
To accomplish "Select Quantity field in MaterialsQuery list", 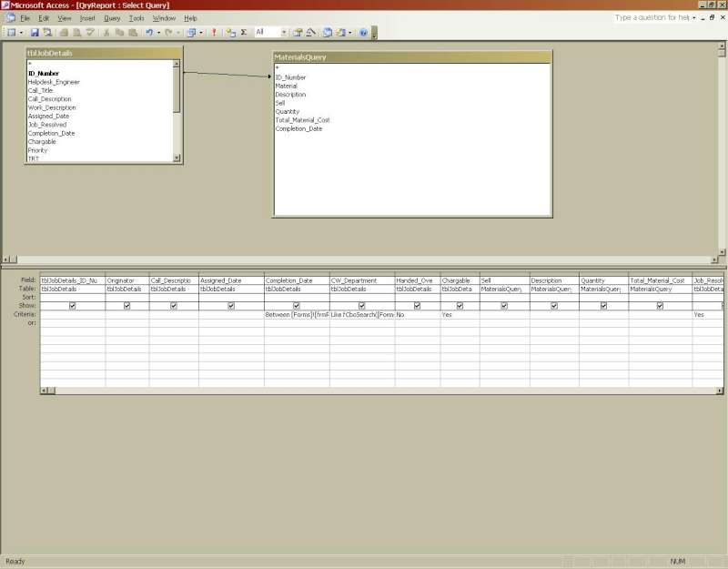I will click(288, 111).
